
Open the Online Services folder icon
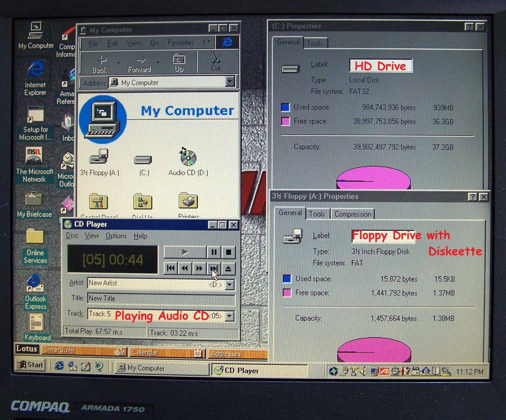click(35, 246)
